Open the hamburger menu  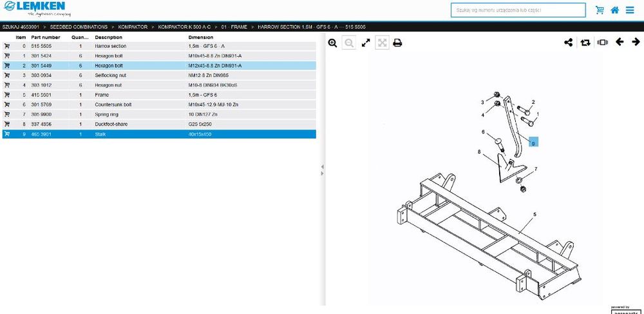coord(630,10)
